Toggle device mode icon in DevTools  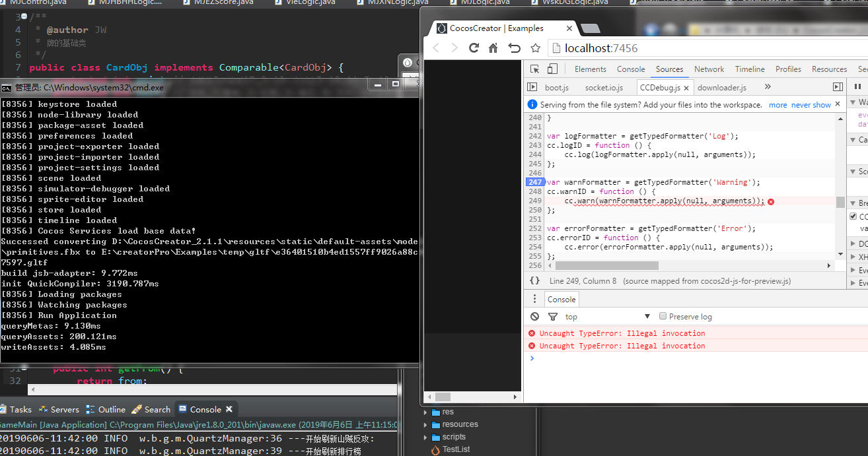[x=552, y=69]
